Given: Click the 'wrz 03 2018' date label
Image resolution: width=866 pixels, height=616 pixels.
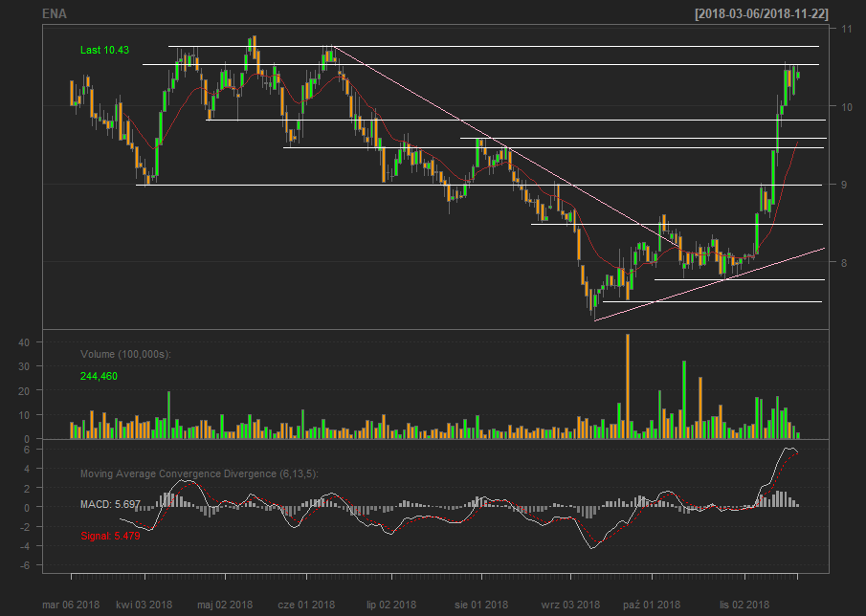Looking at the screenshot, I should pyautogui.click(x=570, y=605).
